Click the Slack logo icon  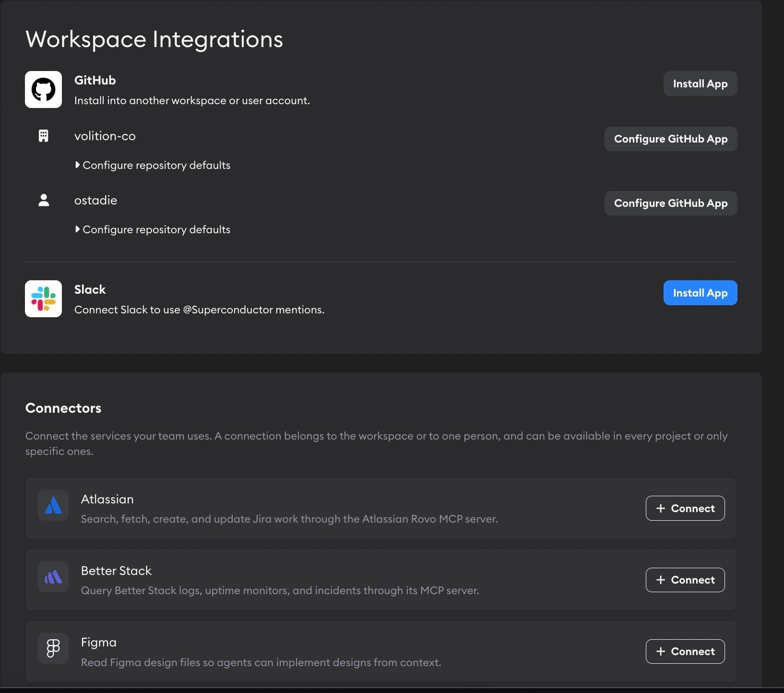click(x=43, y=299)
